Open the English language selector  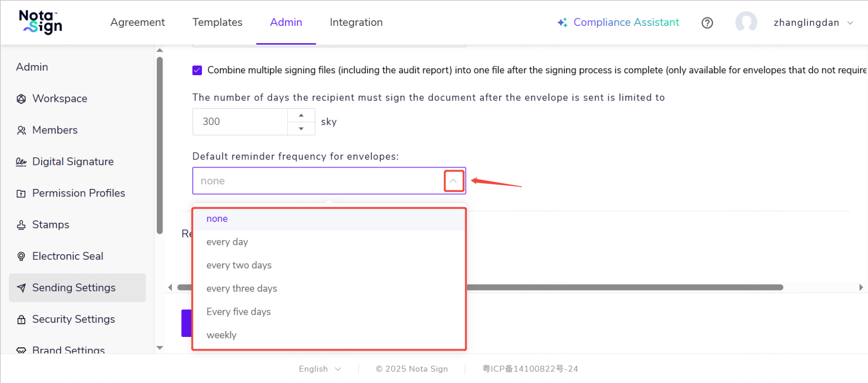[x=320, y=369]
